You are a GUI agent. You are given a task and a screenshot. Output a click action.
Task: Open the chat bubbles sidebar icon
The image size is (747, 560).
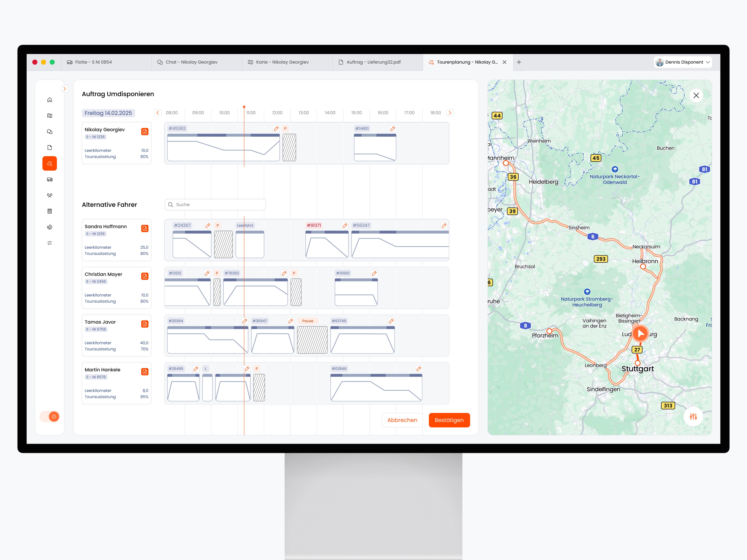(50, 132)
